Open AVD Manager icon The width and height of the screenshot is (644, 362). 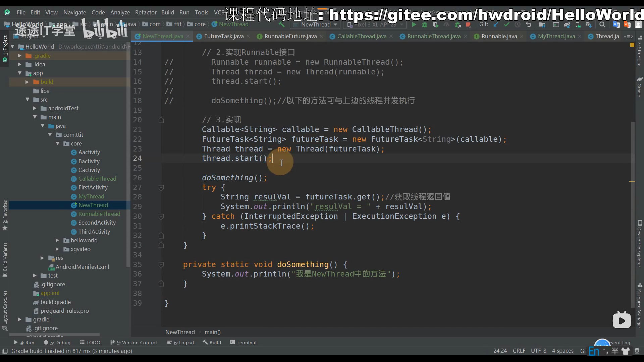tap(578, 24)
